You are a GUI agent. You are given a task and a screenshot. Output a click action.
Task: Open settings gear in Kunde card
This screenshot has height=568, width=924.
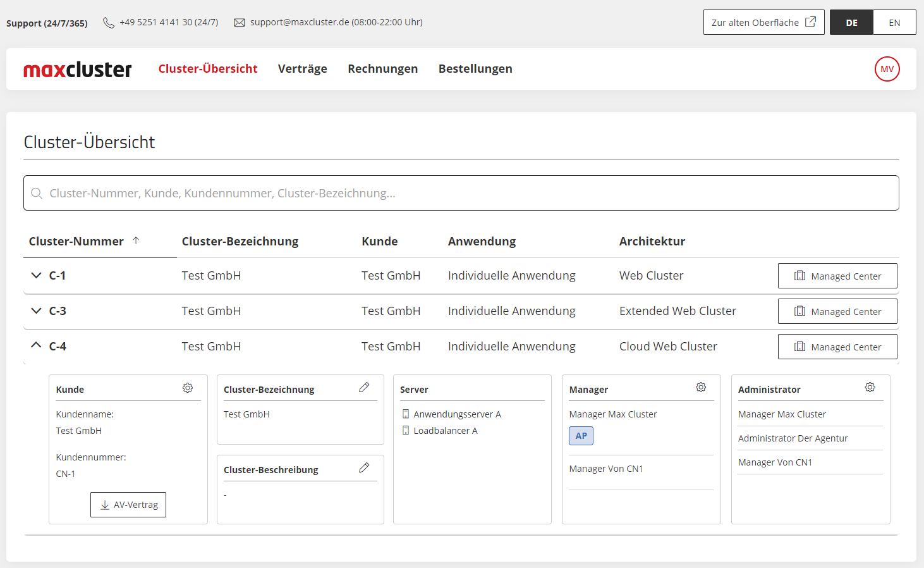point(188,388)
